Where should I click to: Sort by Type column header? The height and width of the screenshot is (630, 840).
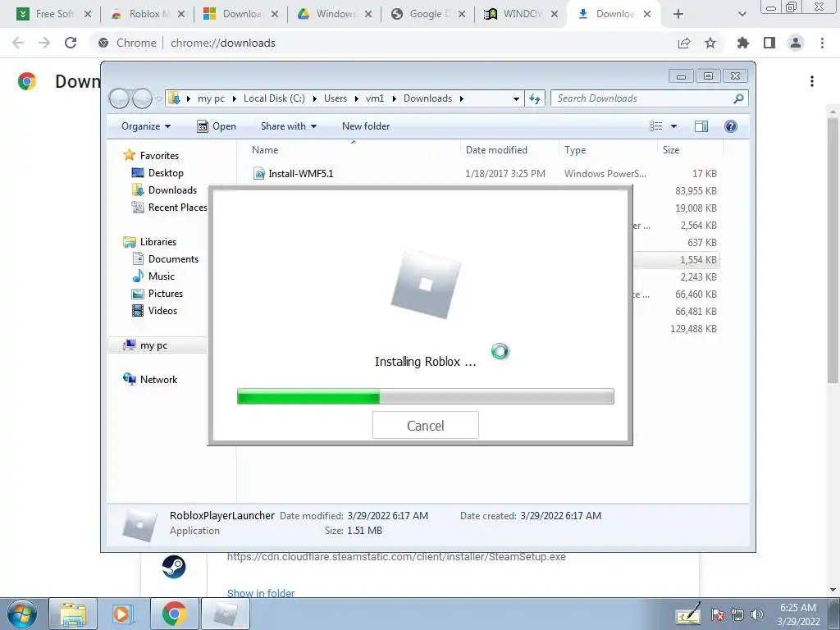[x=608, y=150]
